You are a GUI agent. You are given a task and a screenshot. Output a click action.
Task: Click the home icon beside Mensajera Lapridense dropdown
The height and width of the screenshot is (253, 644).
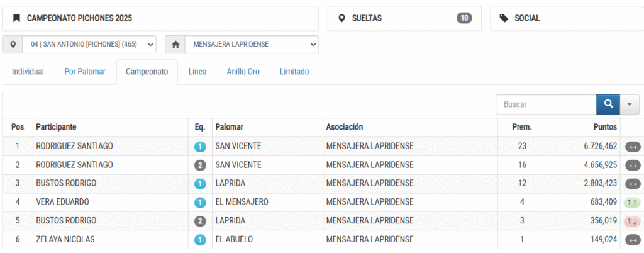(175, 44)
